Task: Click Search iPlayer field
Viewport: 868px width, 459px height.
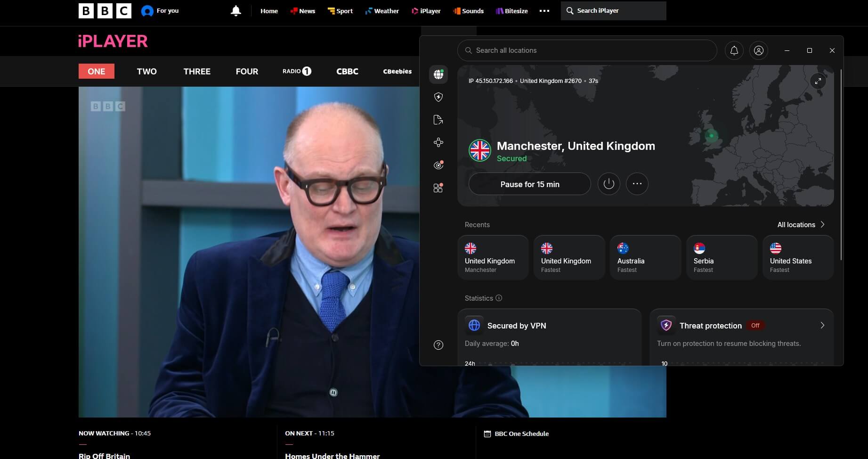Action: point(614,10)
